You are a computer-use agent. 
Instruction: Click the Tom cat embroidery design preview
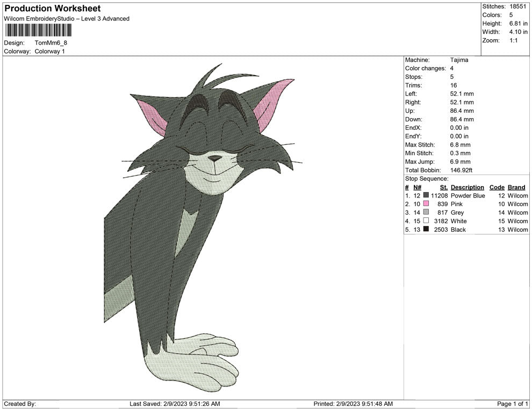click(203, 228)
